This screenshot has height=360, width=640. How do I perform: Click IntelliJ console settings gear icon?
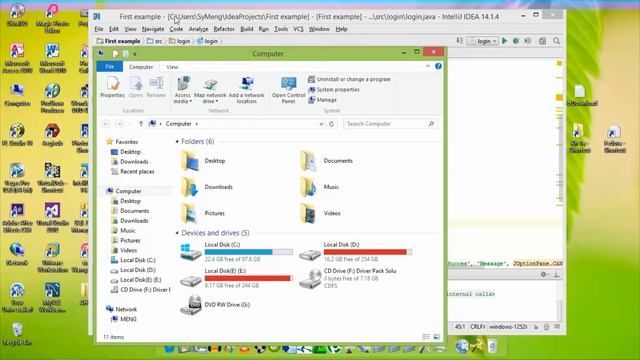tap(543, 274)
